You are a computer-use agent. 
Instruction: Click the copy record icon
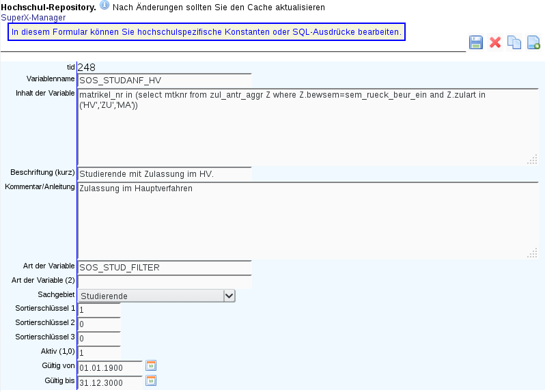(514, 42)
